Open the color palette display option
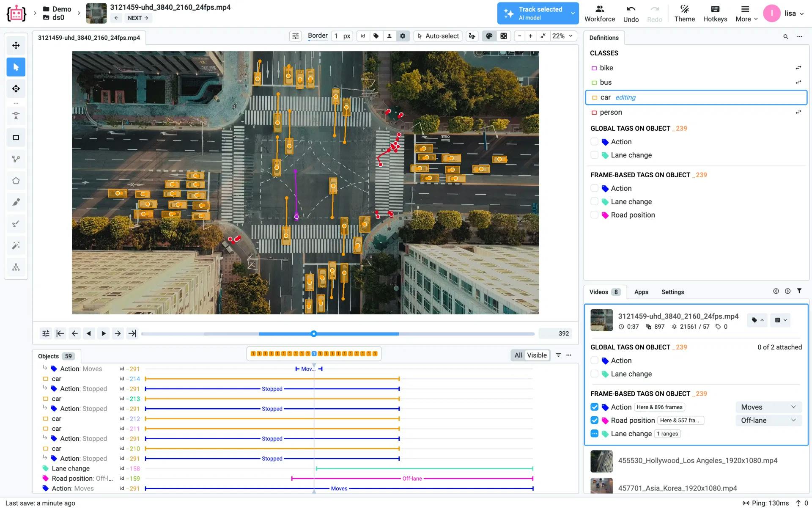This screenshot has height=509, width=812. click(489, 36)
